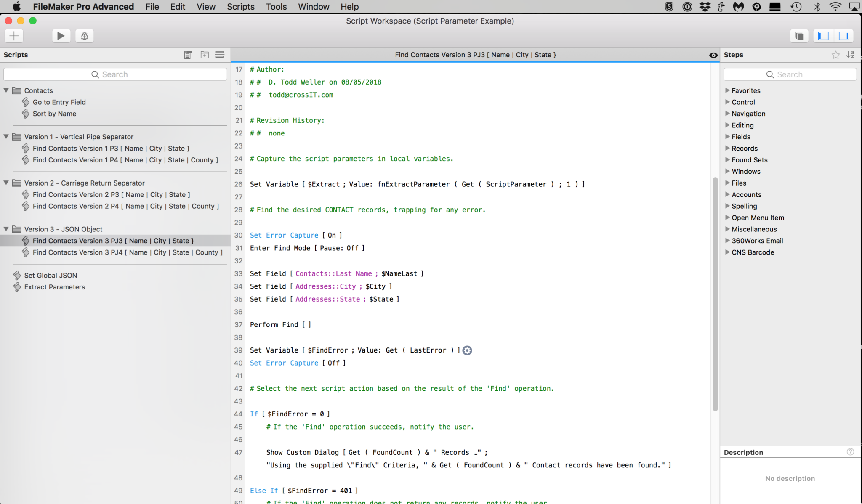The width and height of the screenshot is (862, 504).
Task: Click the Time Machine menu bar icon
Action: click(795, 7)
